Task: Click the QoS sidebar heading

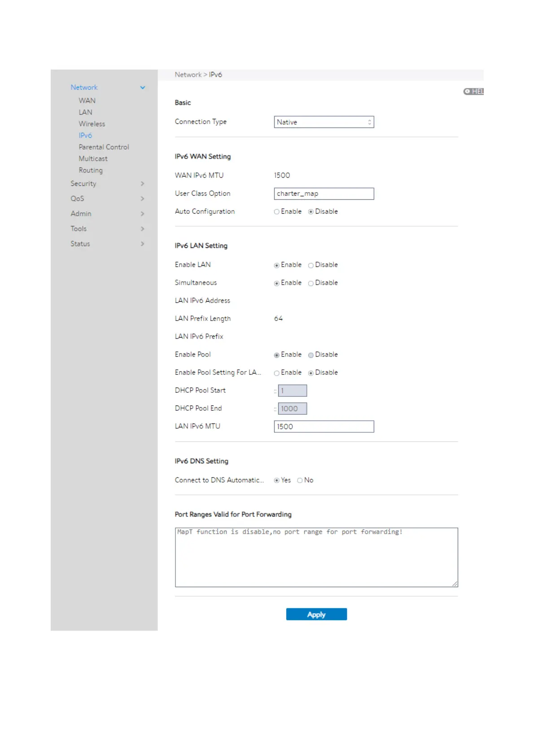Action: point(77,198)
